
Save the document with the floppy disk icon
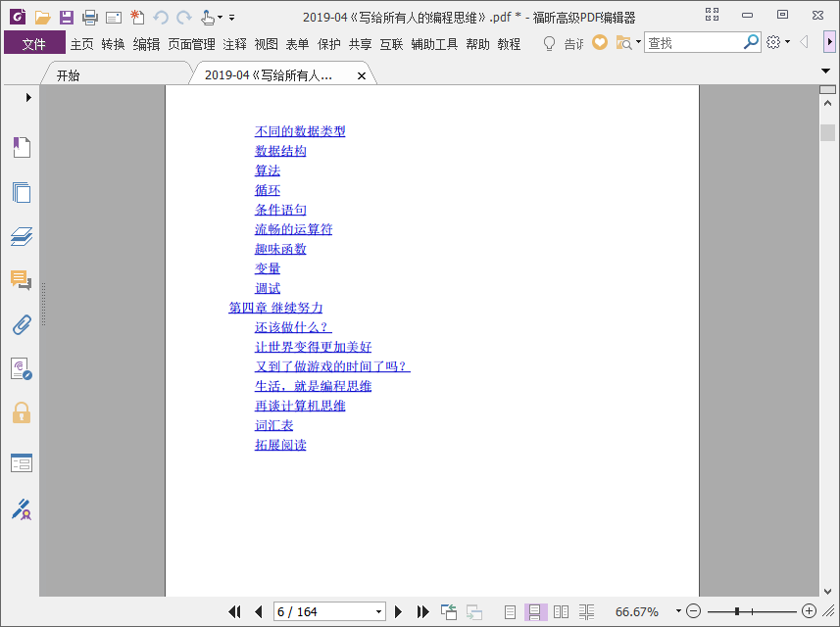(x=67, y=18)
